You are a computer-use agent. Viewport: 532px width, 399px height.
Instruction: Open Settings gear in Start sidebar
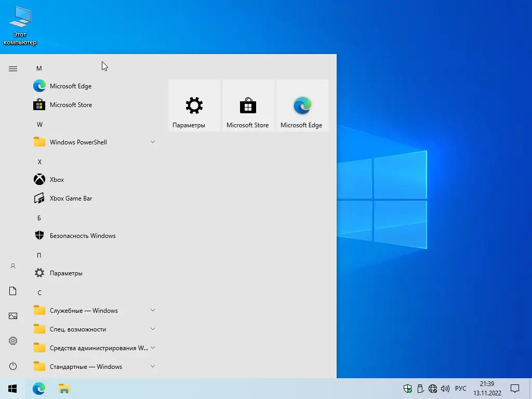coord(13,341)
